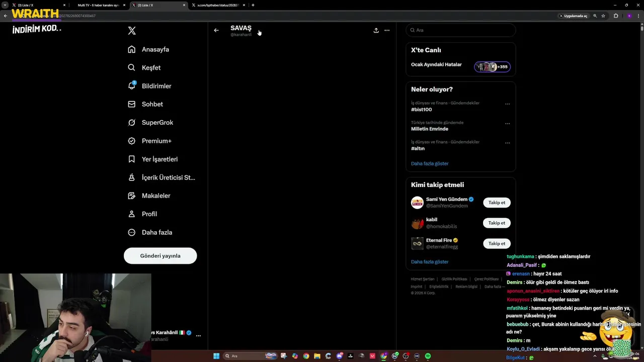Open the kabil profile avatar
644x362 pixels.
tap(417, 223)
